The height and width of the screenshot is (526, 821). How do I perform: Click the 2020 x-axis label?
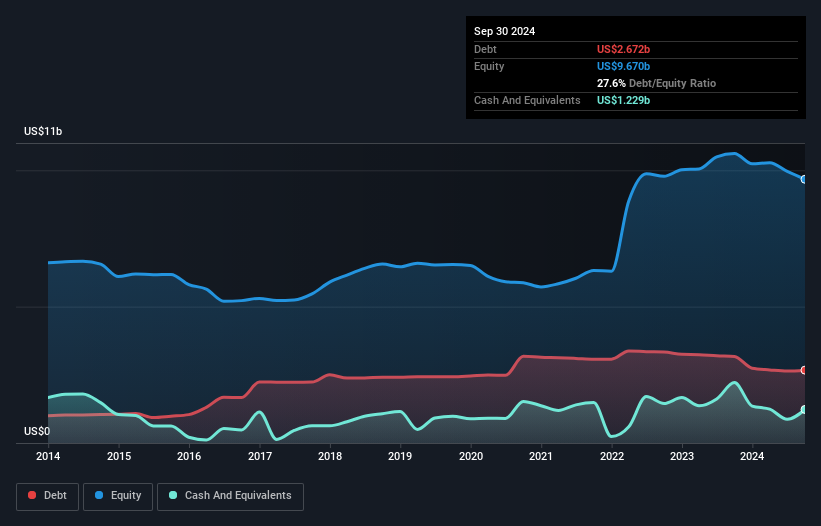tap(471, 456)
